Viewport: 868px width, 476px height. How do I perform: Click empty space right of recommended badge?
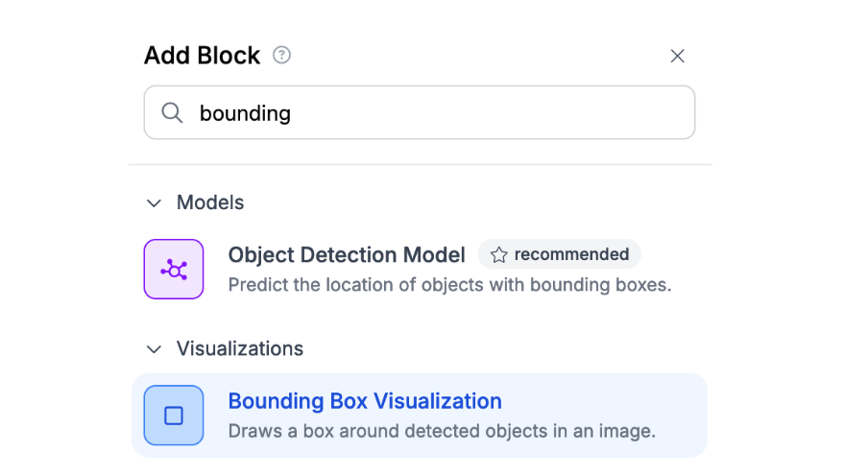pos(672,255)
